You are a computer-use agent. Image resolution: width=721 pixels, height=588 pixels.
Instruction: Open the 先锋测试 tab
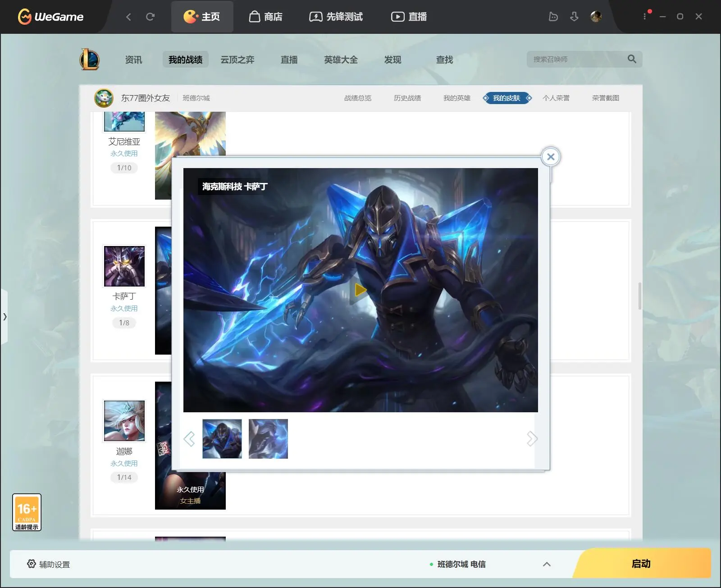[x=336, y=17]
